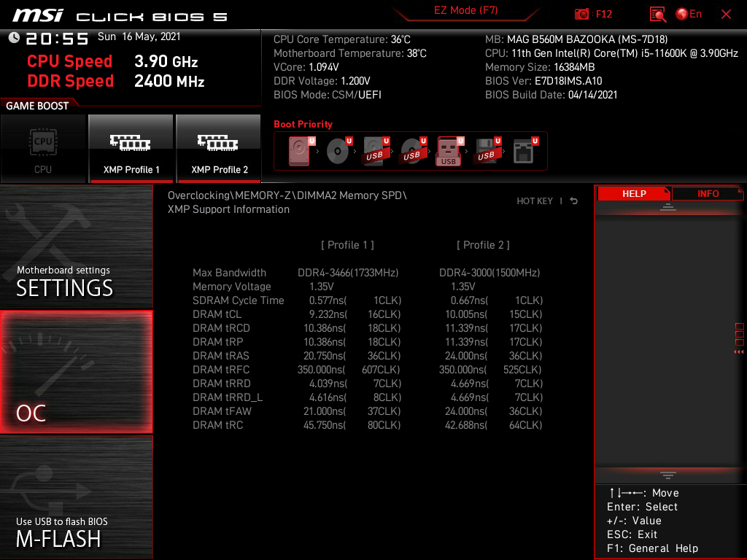This screenshot has height=560, width=747.
Task: Click the BIOS Ver: E7D18IMS.A10 entry
Action: 543,80
